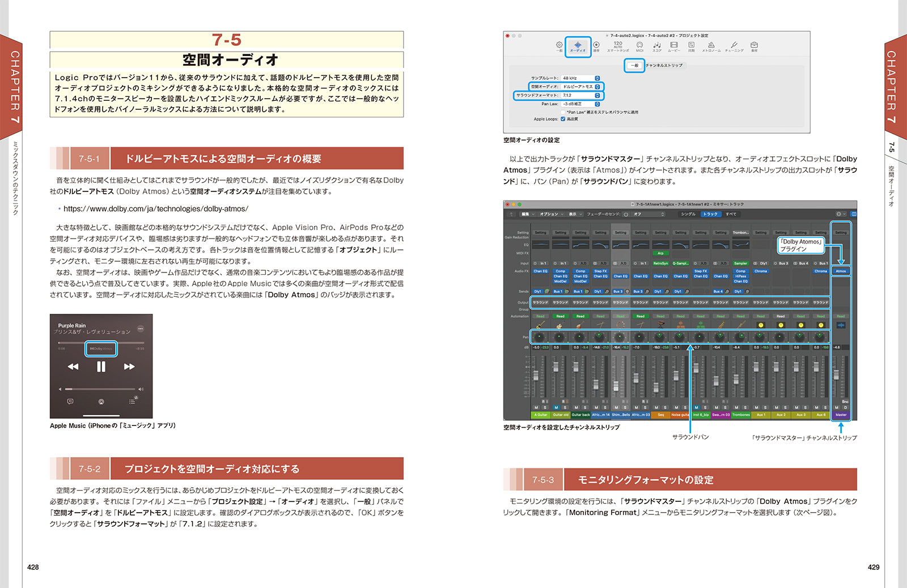Screen dimensions: 907x588
Task: Open A Guitar サラウンド output slot
Action: 540,302
